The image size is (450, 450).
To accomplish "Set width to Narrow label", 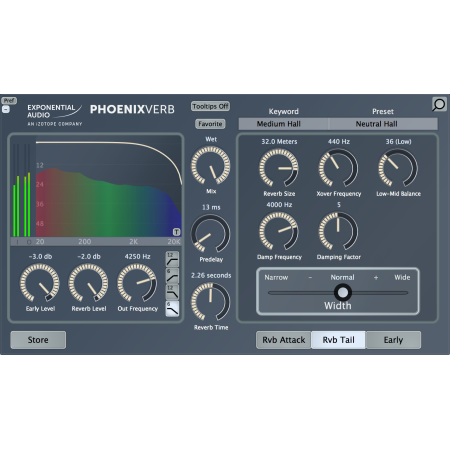I will 276,277.
